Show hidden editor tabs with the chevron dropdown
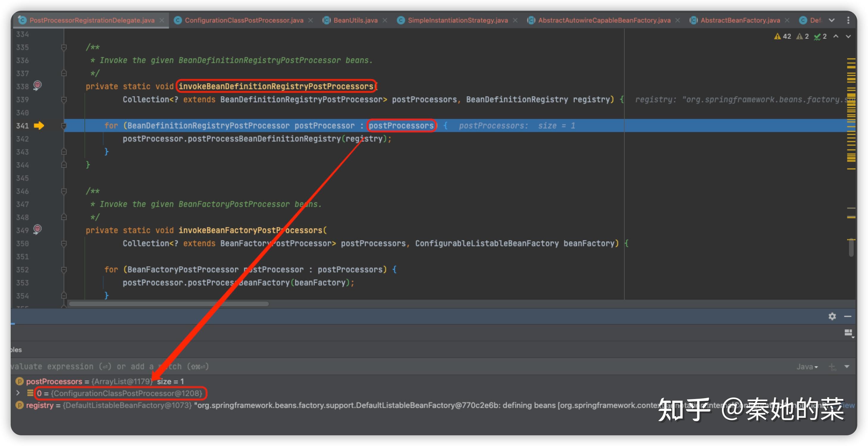Viewport: 868px width, 446px height. 832,20
